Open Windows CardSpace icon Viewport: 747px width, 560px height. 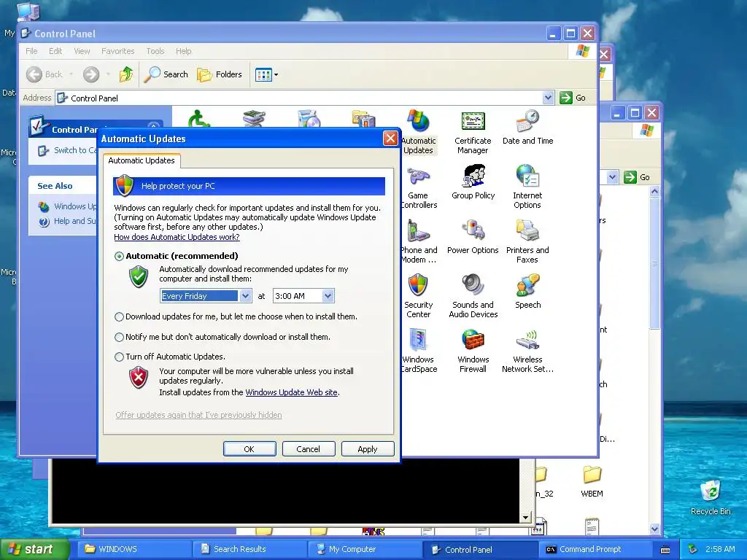pyautogui.click(x=419, y=351)
